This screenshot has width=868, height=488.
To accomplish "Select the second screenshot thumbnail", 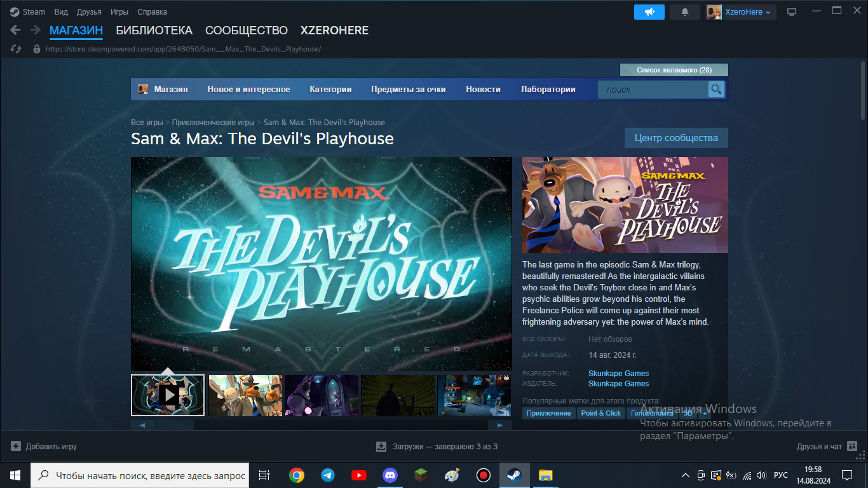I will (245, 395).
